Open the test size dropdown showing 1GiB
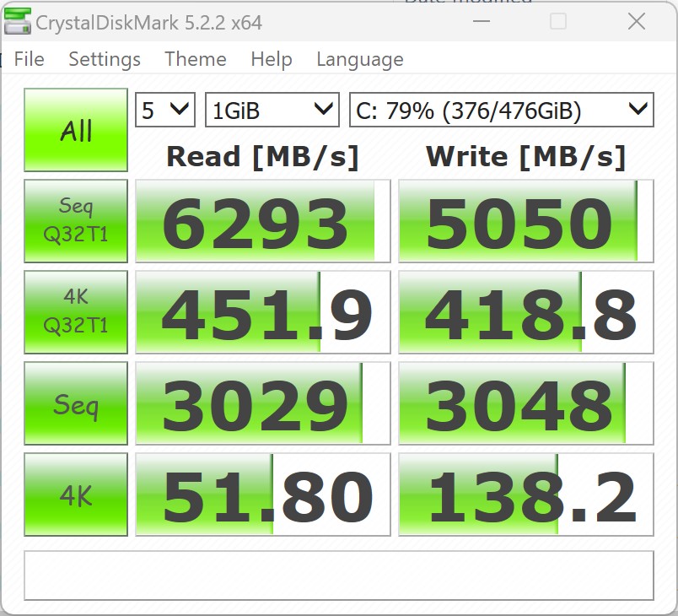 (272, 110)
